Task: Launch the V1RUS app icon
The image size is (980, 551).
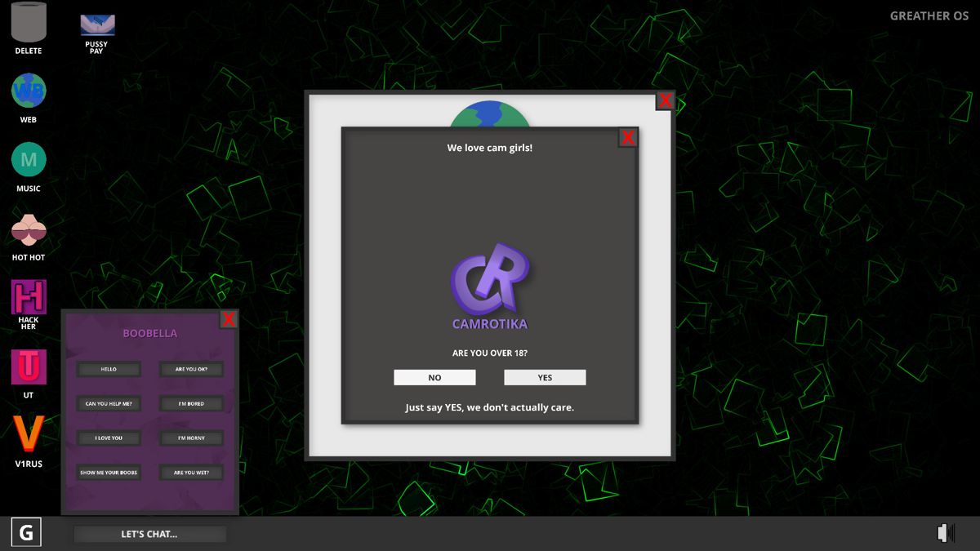Action: click(29, 435)
